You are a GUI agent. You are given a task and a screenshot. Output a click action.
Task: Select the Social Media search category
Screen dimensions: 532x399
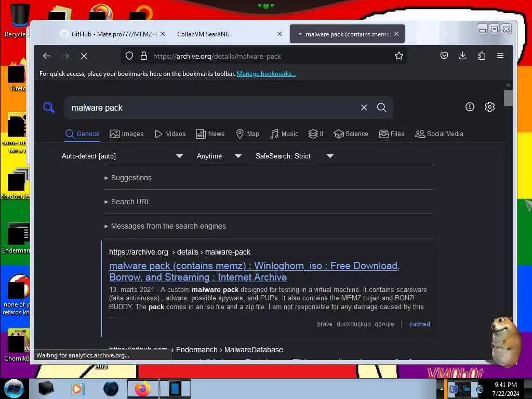439,134
